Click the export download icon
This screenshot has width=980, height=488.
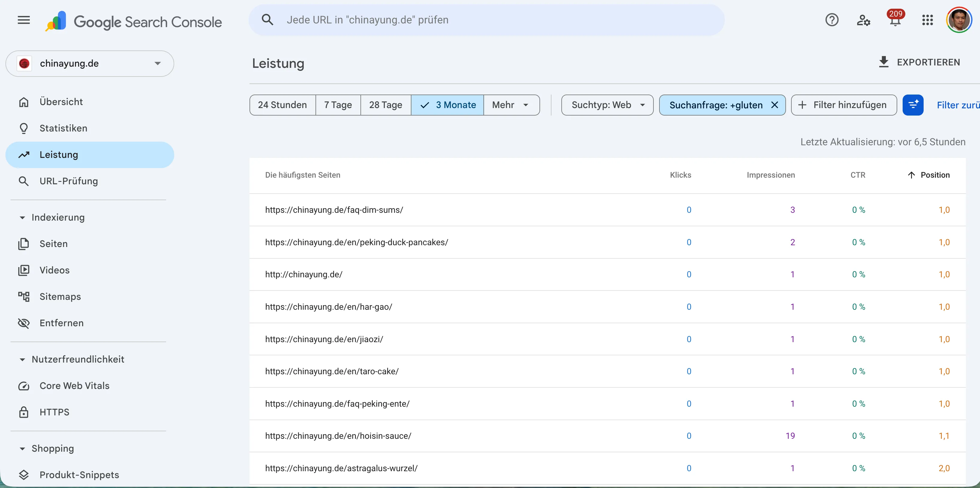tap(883, 62)
